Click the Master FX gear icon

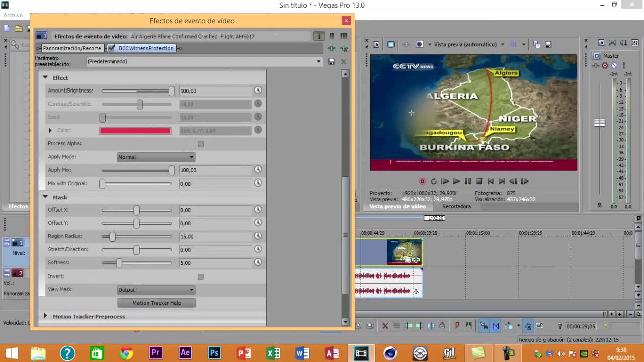pyautogui.click(x=605, y=66)
